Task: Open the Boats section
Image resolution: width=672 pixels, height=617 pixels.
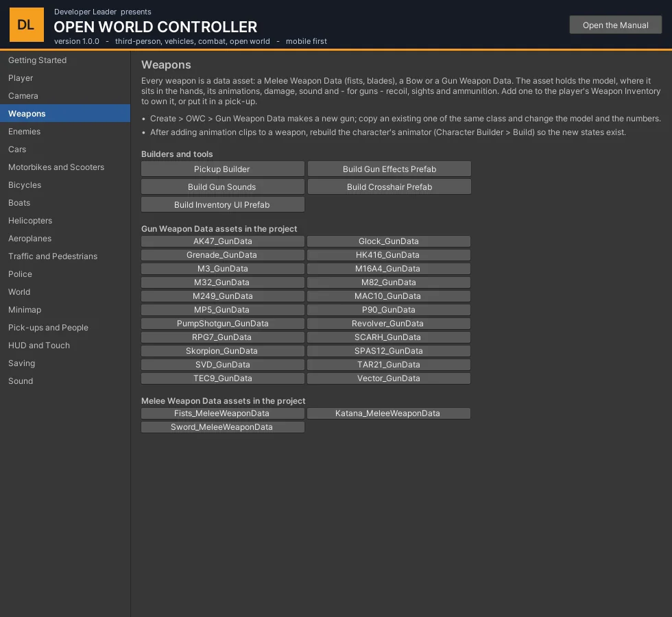Action: pyautogui.click(x=65, y=203)
